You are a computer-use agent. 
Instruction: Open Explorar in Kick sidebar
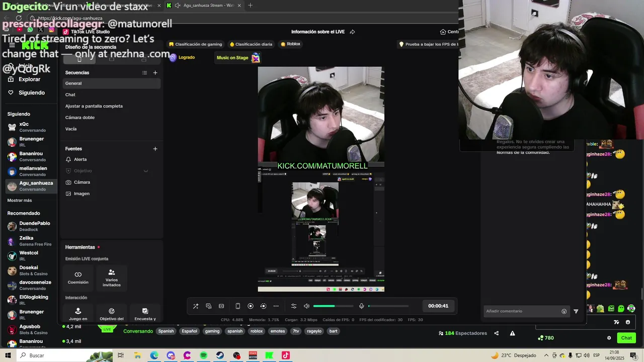coord(29,79)
